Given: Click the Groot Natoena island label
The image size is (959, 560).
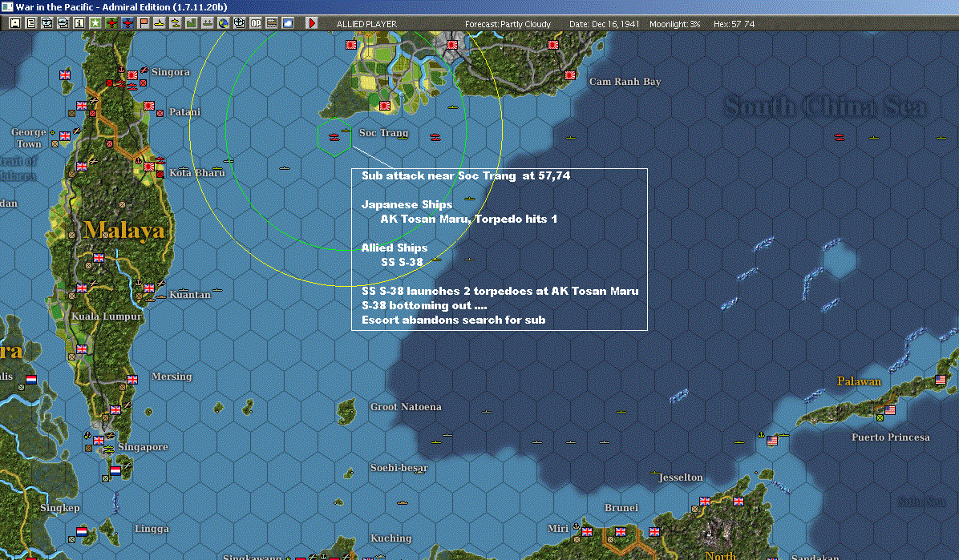Looking at the screenshot, I should tap(406, 406).
